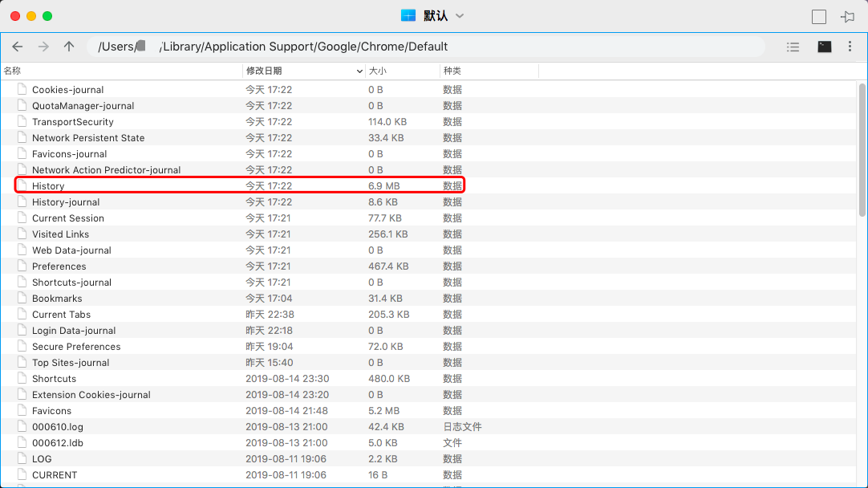Image resolution: width=868 pixels, height=488 pixels.
Task: Select the 000610.log file name
Action: tap(58, 427)
